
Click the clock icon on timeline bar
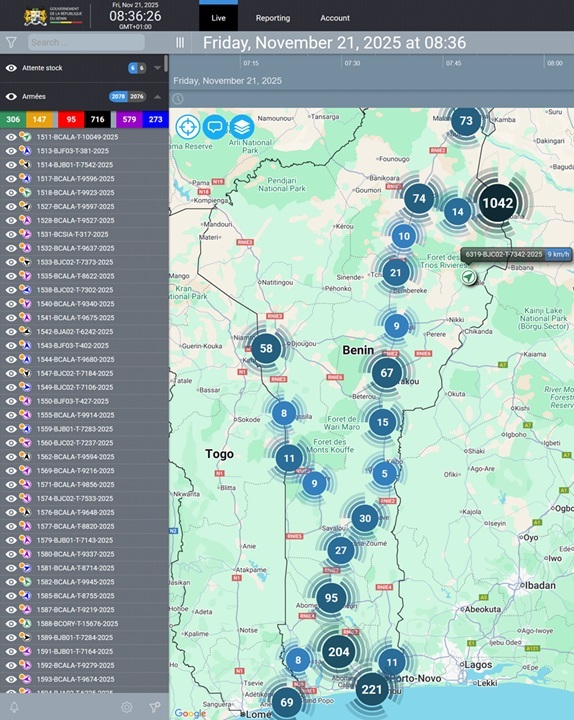pyautogui.click(x=178, y=99)
